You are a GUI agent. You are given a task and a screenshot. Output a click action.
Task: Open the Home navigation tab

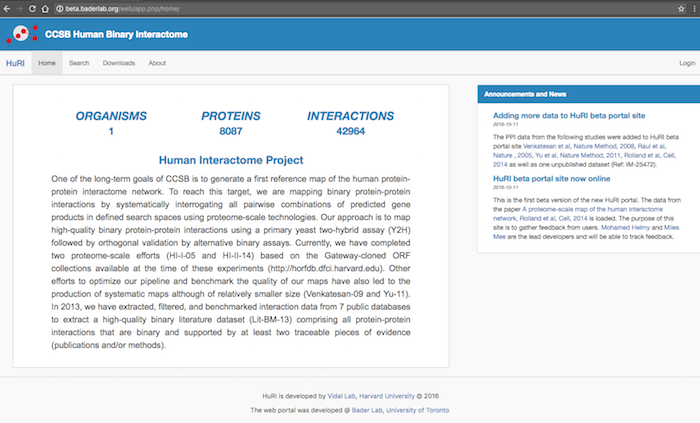(x=46, y=63)
